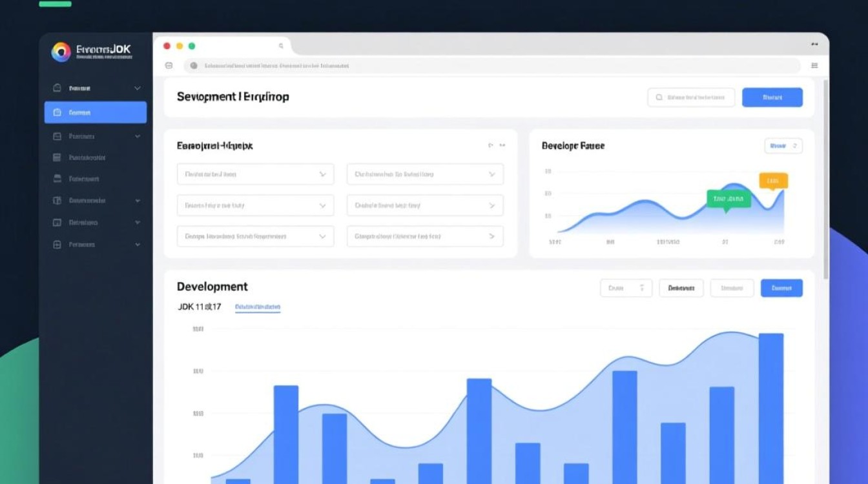Select the highlighted blue sidebar menu item
The image size is (868, 484).
pyautogui.click(x=96, y=112)
